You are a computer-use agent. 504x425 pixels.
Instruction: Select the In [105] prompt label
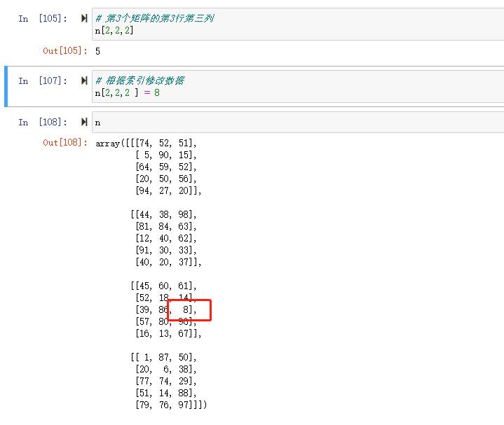(x=43, y=19)
